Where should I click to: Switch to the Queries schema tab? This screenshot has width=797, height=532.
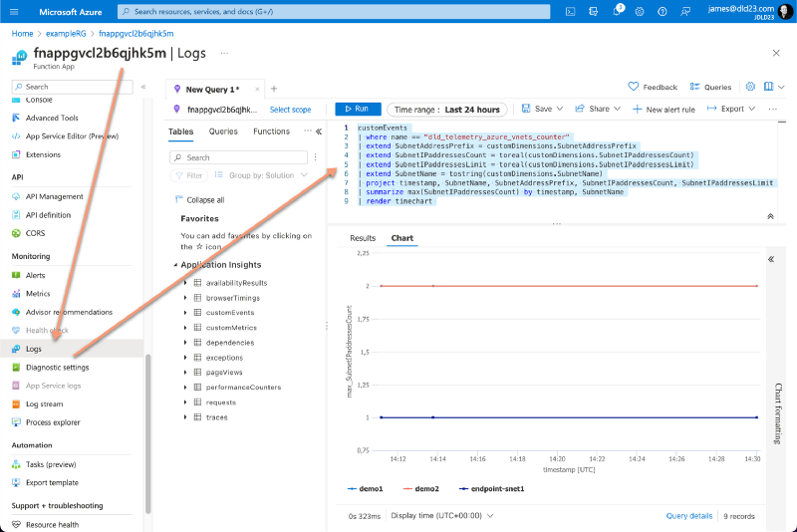[x=223, y=132]
